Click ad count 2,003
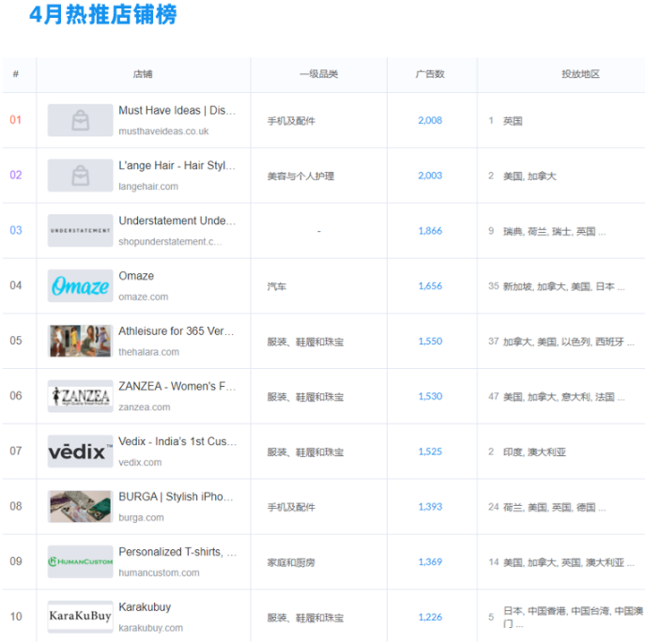The height and width of the screenshot is (644, 645). [430, 176]
